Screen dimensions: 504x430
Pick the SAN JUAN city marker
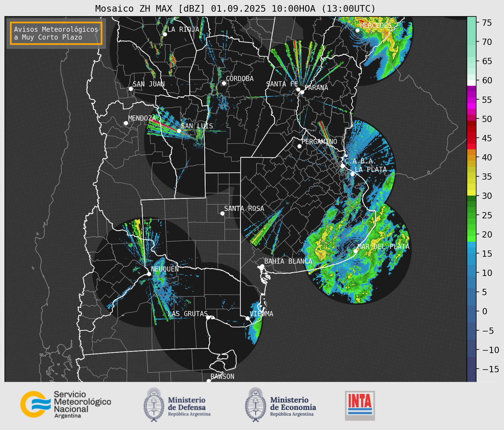pos(131,89)
